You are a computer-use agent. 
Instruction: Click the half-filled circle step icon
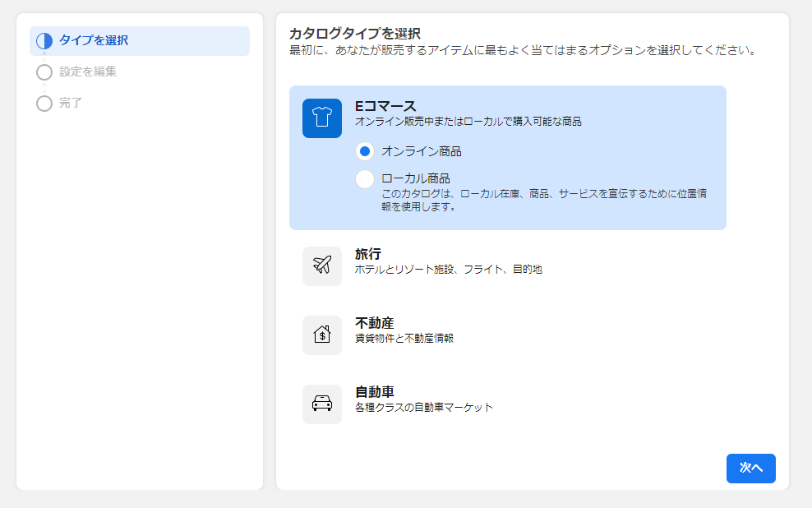(44, 41)
